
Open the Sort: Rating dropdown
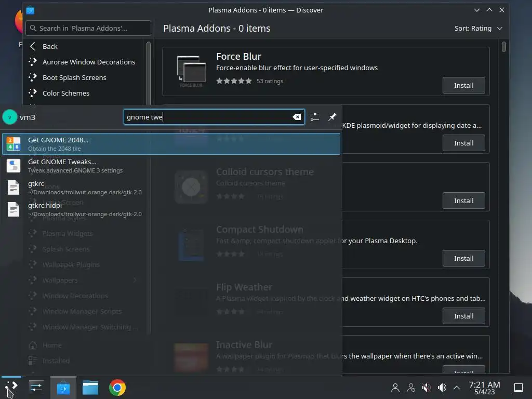[x=478, y=29]
